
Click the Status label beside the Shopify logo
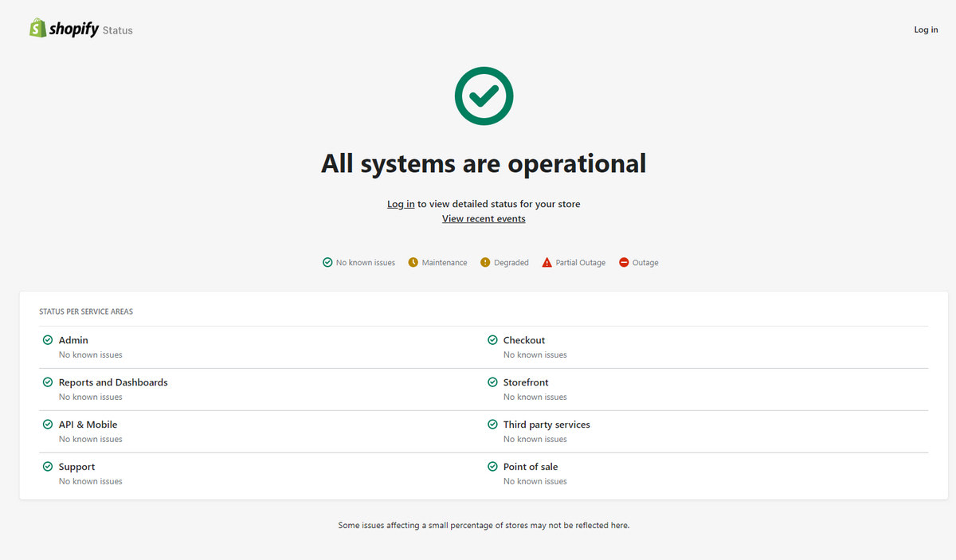(x=117, y=30)
